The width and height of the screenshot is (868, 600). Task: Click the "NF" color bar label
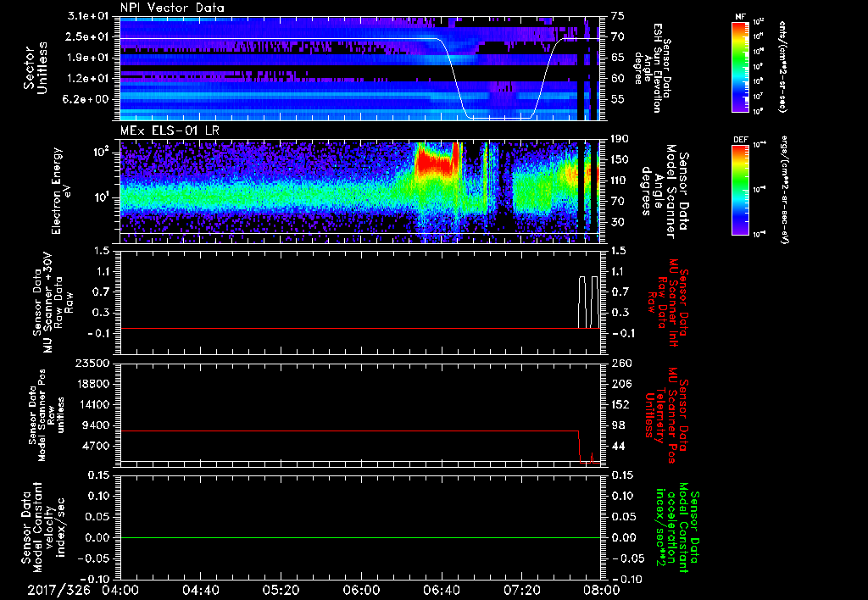click(x=740, y=17)
